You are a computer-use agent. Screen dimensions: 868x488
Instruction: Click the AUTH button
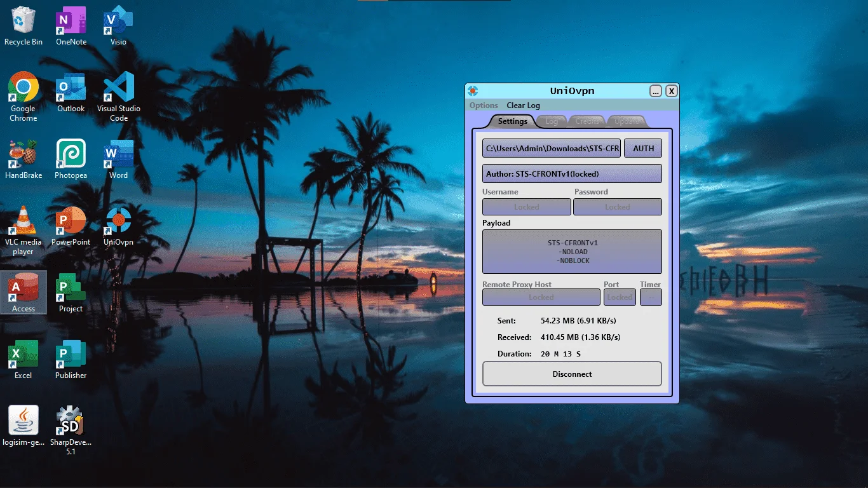tap(643, 148)
